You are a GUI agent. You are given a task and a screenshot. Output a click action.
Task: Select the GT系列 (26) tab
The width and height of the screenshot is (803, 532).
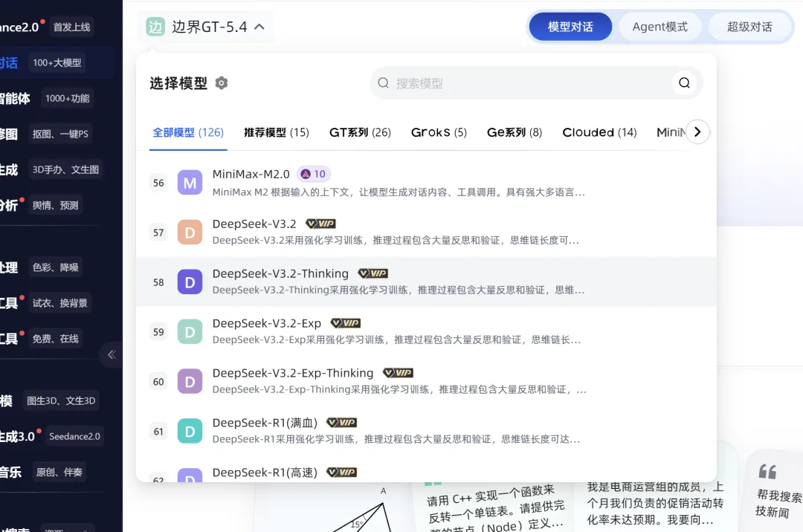360,132
